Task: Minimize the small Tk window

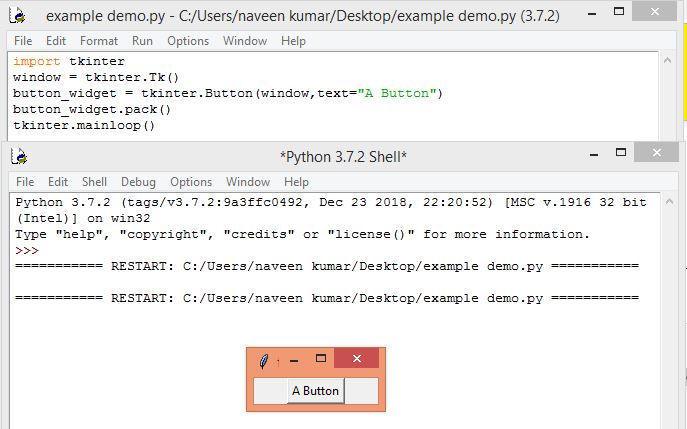Action: [x=294, y=360]
